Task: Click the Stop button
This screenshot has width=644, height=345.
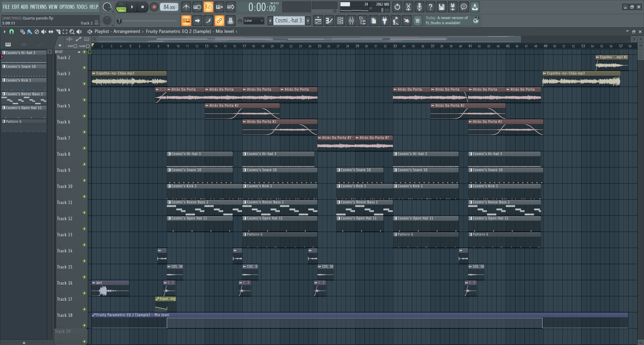Action: 143,7
